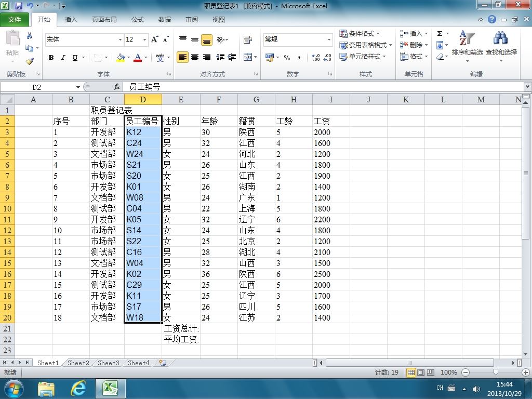Click the decrease decimal icon
This screenshot has height=399, width=532.
tap(327, 58)
